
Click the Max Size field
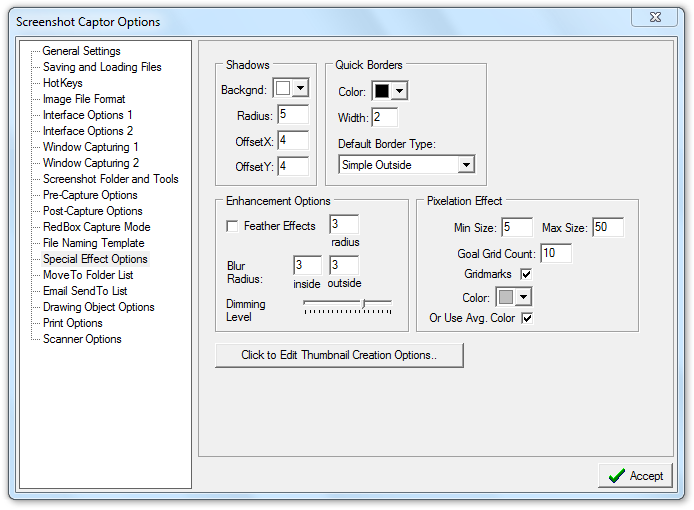(x=608, y=227)
